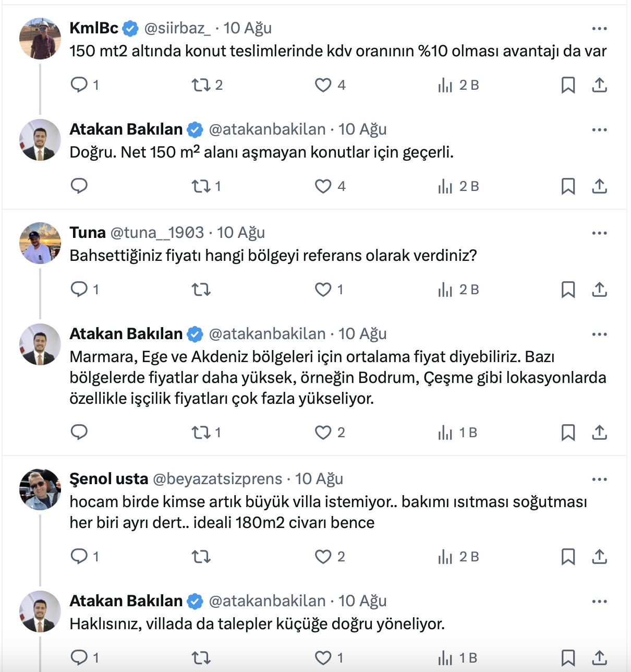Image resolution: width=631 pixels, height=672 pixels.
Task: Open more options on Şenol usta's tweet
Action: tap(600, 479)
